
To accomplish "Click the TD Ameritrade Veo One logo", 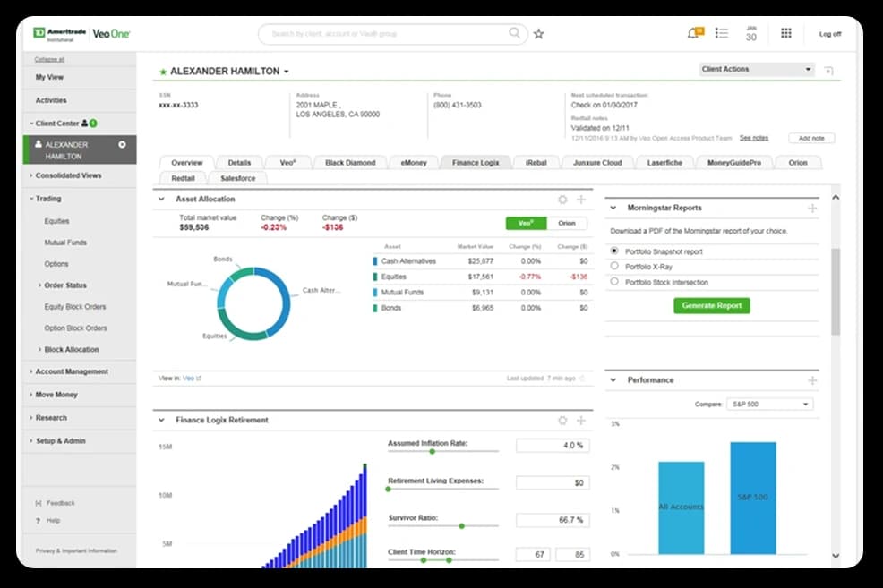I will 81,34.
